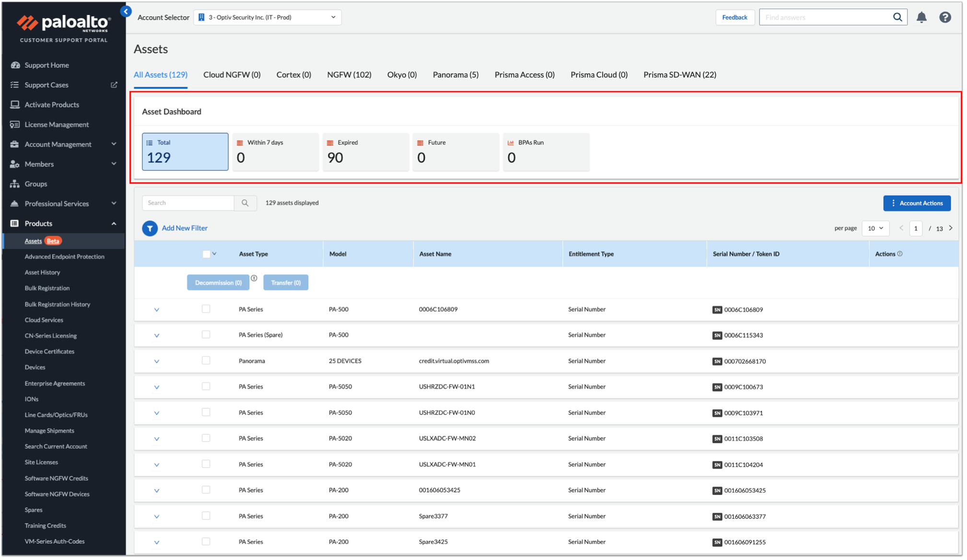This screenshot has width=967, height=560.
Task: Go to next page arrow in pagination
Action: [x=951, y=228]
